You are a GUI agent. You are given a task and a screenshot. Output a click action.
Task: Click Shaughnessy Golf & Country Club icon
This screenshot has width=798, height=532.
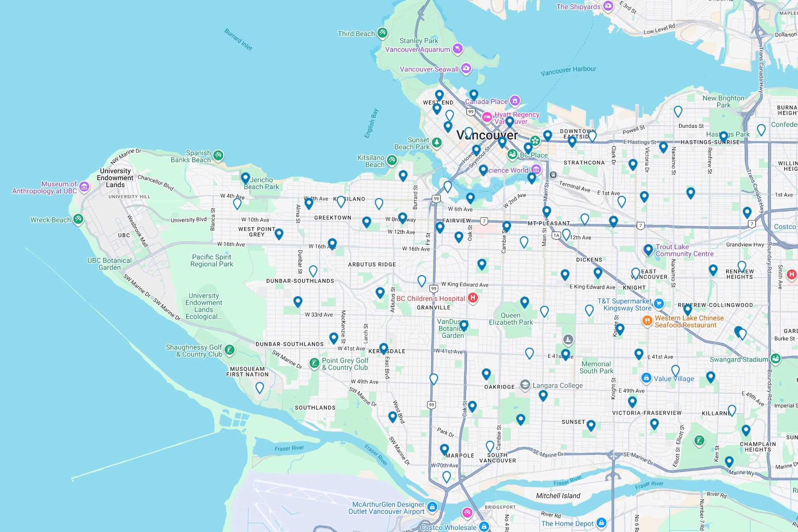click(230, 350)
